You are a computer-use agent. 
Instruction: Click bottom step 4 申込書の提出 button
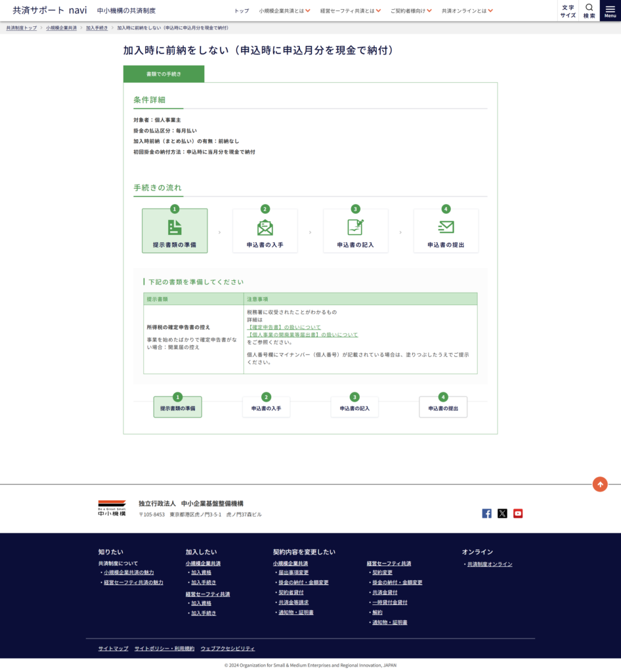[443, 407]
